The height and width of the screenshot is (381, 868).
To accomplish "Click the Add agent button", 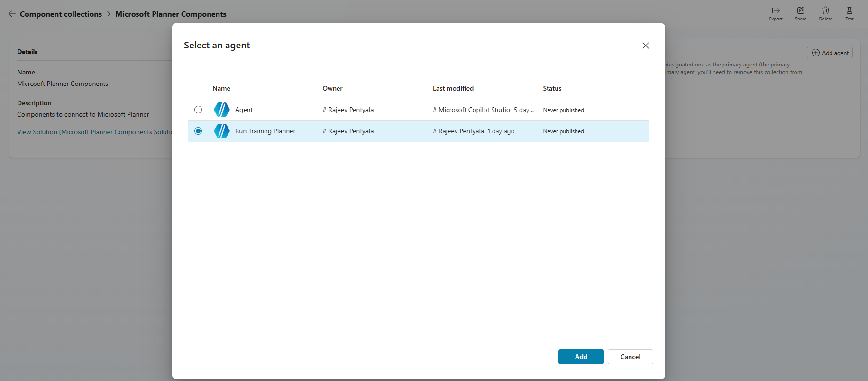I will [830, 53].
